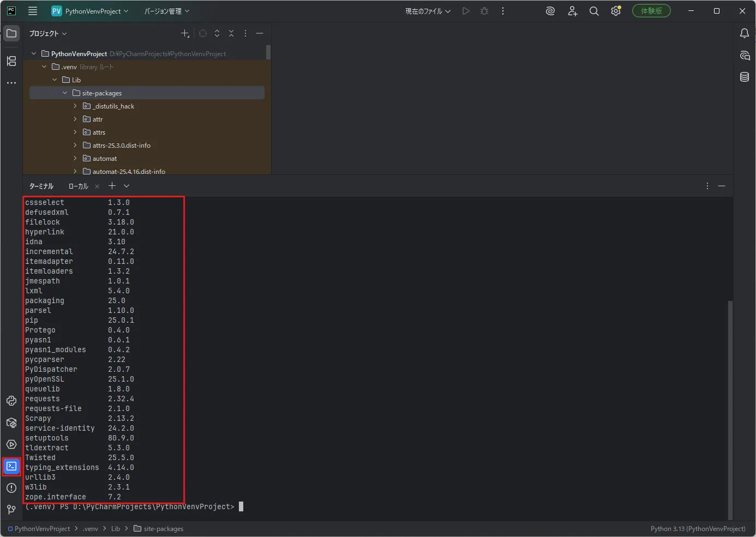
Task: Click .venv breadcrumb in status bar
Action: click(x=91, y=529)
